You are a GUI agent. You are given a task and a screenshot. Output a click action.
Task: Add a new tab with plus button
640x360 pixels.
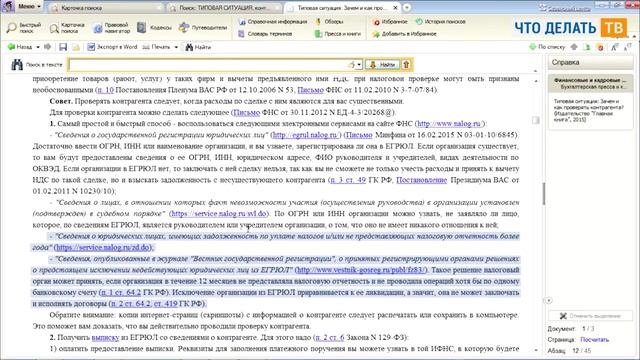coord(407,8)
